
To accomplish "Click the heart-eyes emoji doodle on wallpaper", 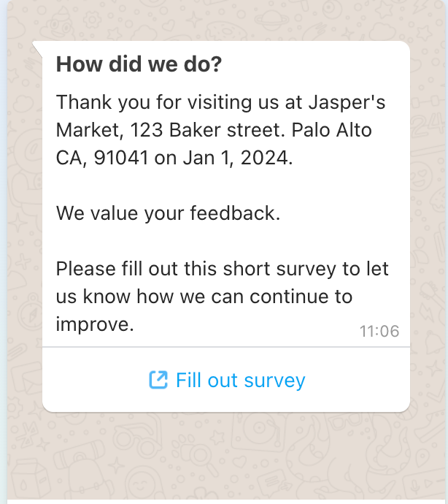I will pyautogui.click(x=420, y=176).
